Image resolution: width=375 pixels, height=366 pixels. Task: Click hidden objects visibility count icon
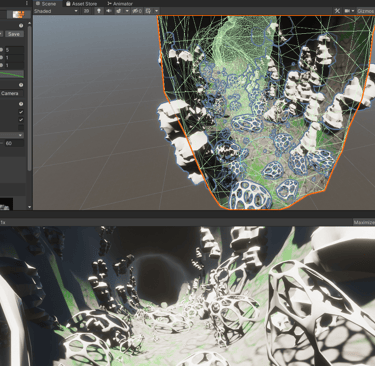[137, 11]
